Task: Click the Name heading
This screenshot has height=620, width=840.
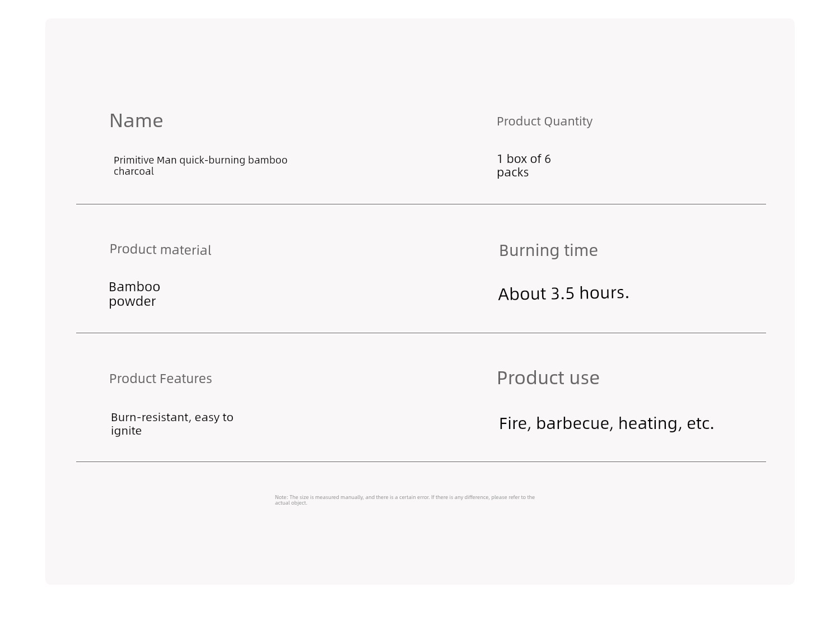Action: pyautogui.click(x=136, y=121)
